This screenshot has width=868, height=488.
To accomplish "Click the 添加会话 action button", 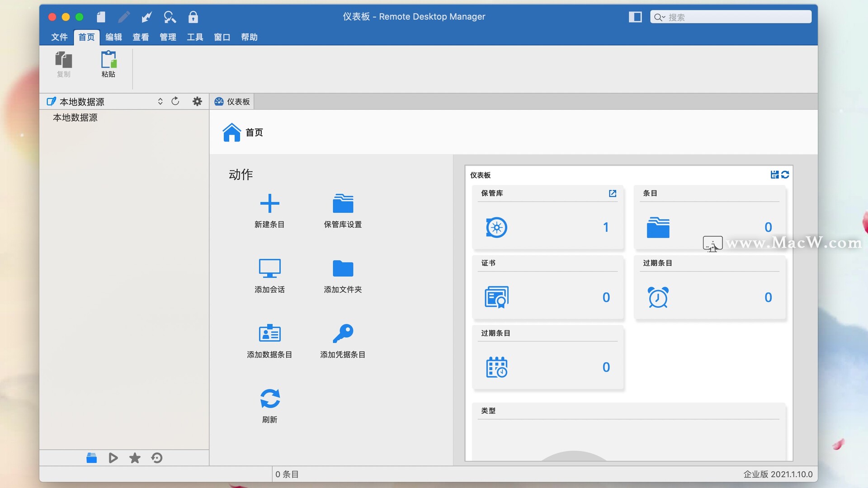I will (x=270, y=275).
